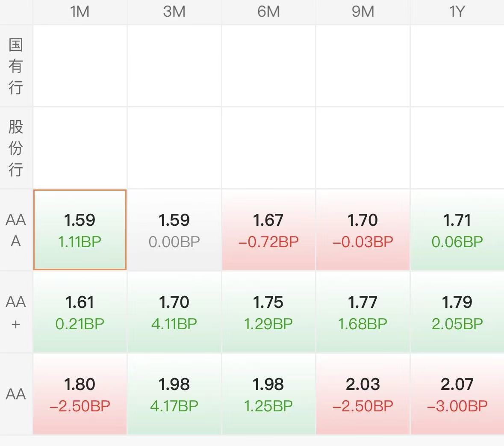
Task: Open the AA+ 6M cell showing 1.75
Action: pyautogui.click(x=268, y=312)
